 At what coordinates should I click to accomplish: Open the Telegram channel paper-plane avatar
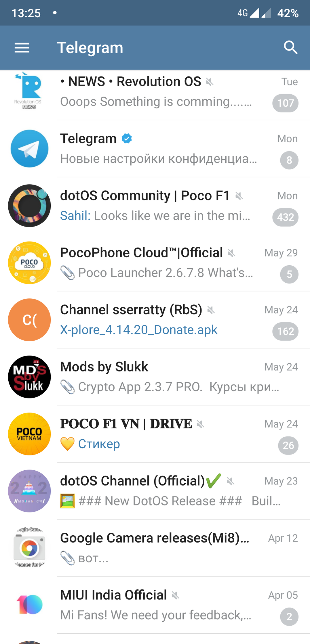[x=29, y=149]
